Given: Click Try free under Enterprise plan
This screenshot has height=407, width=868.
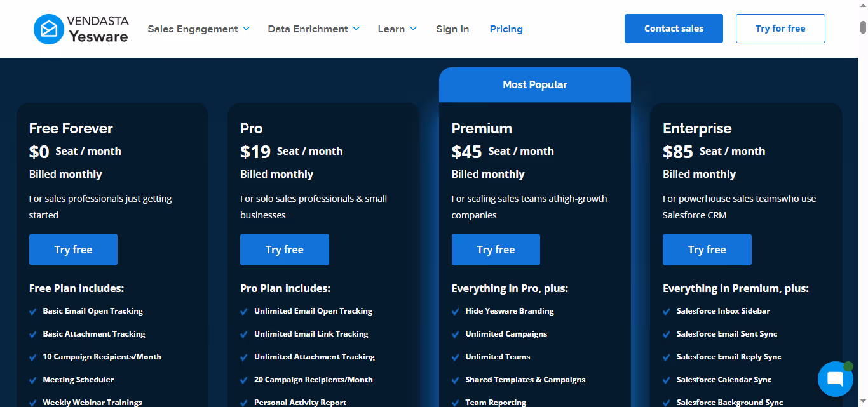Looking at the screenshot, I should click(x=707, y=250).
